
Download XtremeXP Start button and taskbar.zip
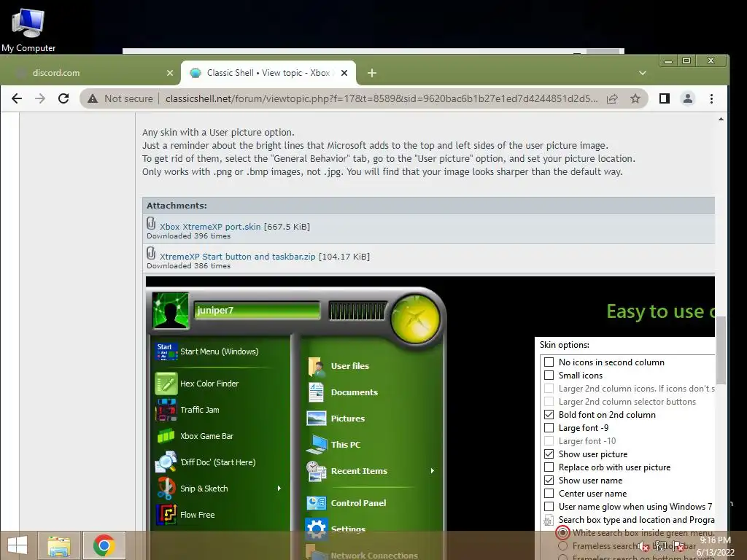[237, 256]
